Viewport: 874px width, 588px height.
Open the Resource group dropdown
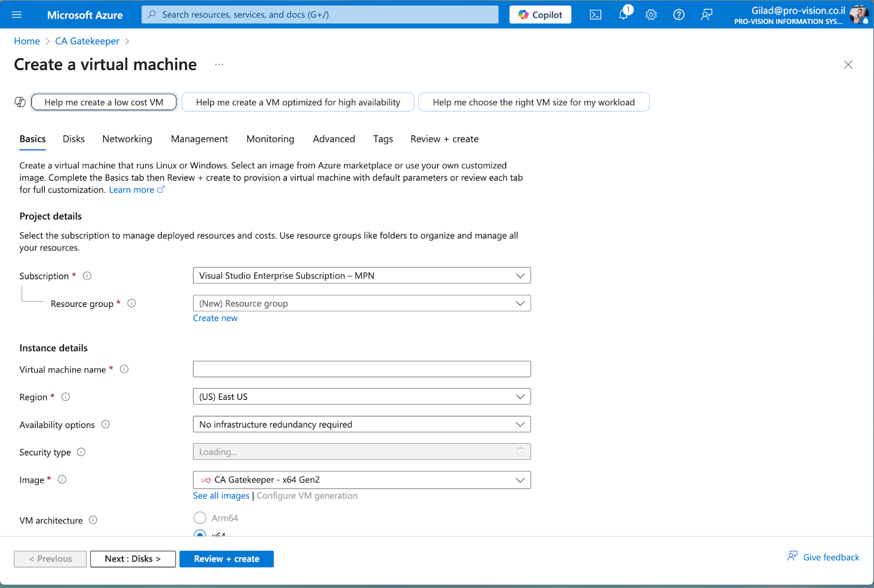[362, 303]
